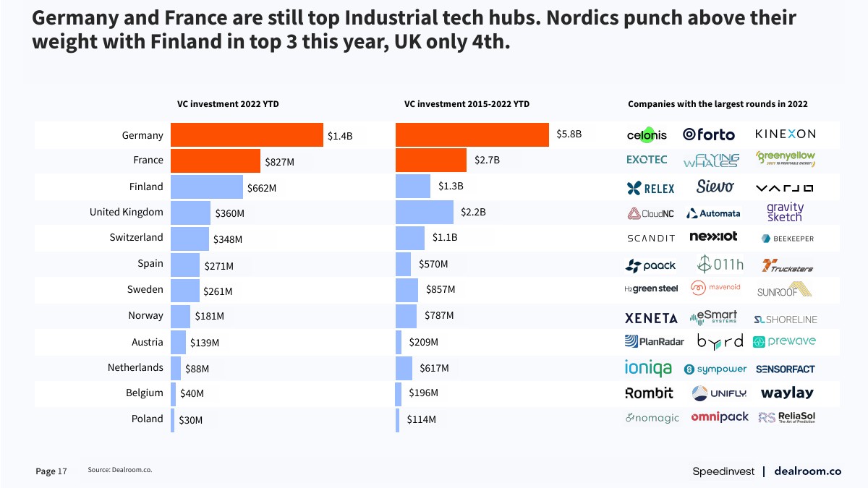Viewport: 868px width, 488px height.
Task: Click the Forto logo
Action: (709, 134)
